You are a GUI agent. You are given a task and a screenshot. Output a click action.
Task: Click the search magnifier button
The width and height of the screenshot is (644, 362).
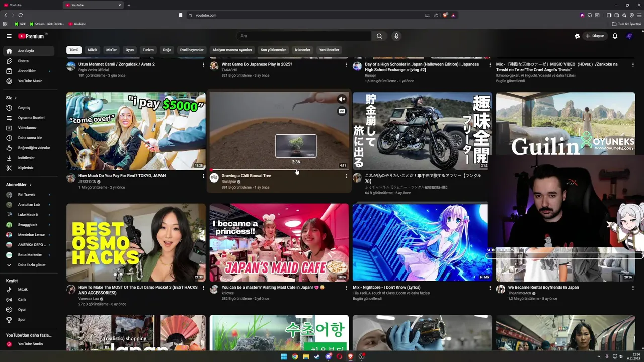click(x=379, y=36)
